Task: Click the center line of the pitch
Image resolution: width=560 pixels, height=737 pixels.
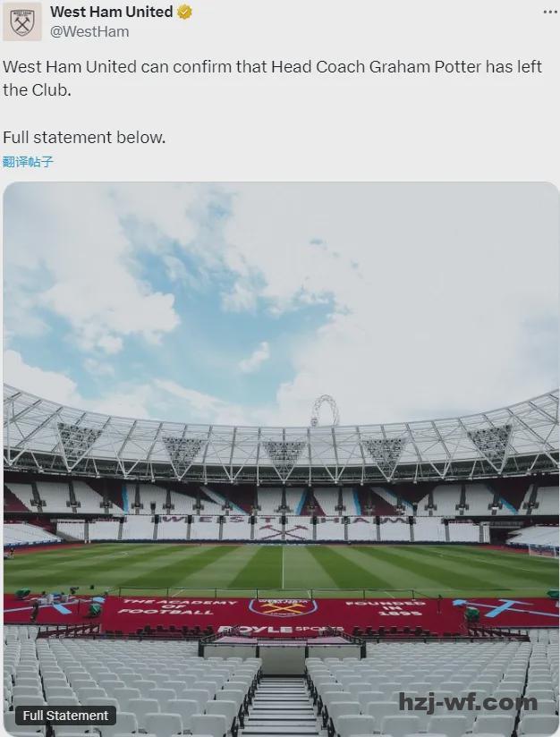Action: pos(283,565)
